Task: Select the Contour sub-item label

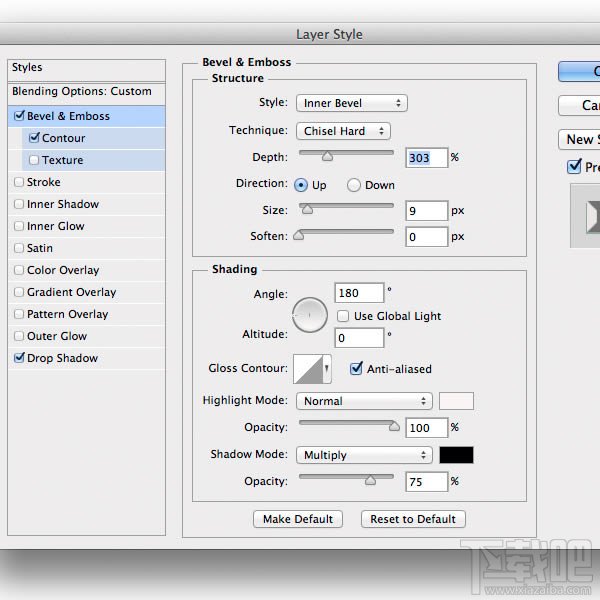Action: [x=64, y=138]
